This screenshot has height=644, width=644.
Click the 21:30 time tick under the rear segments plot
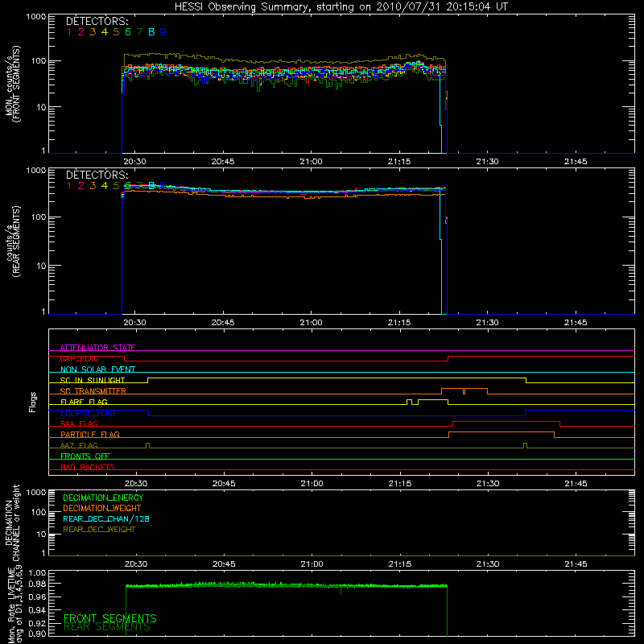(x=488, y=323)
